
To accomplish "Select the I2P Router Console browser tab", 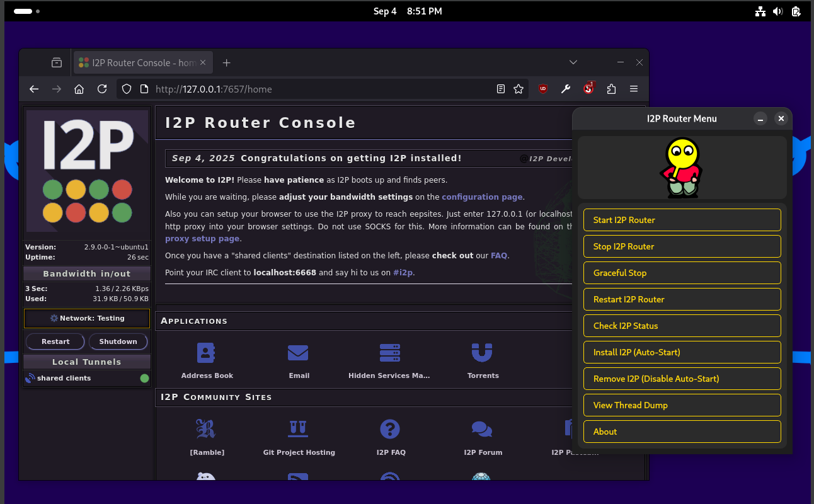I will click(x=143, y=62).
